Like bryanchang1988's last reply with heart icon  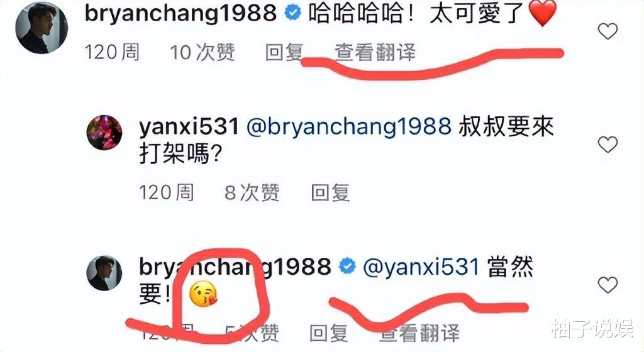tap(608, 285)
